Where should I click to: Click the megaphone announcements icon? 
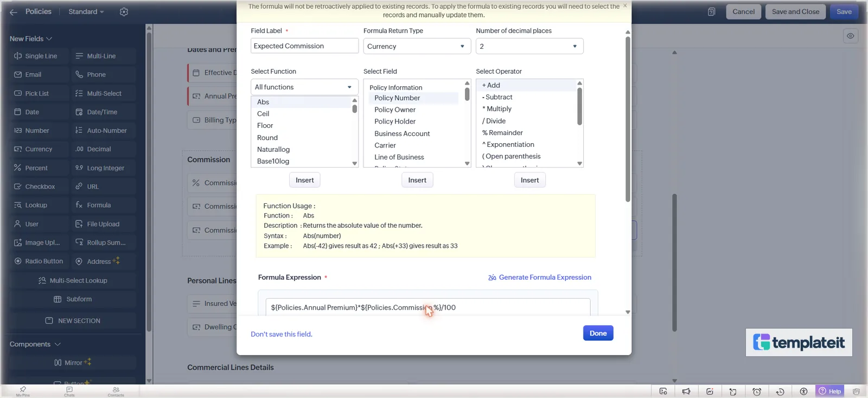coord(686,391)
